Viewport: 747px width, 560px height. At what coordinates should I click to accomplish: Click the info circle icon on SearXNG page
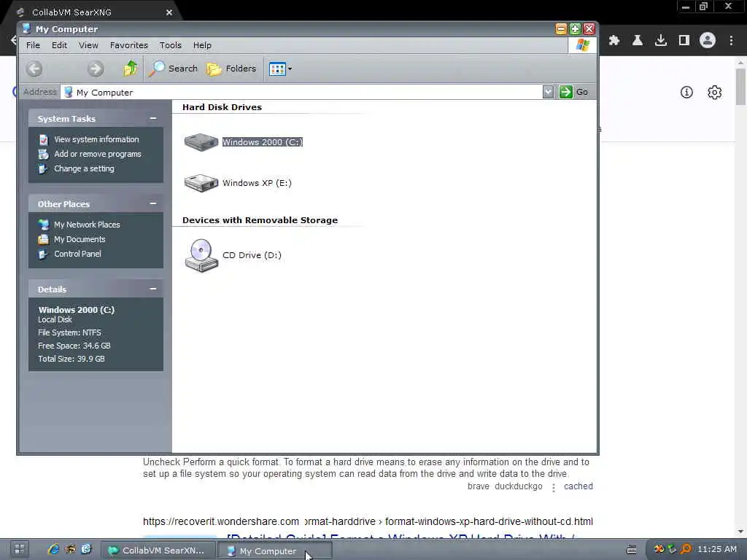(686, 93)
